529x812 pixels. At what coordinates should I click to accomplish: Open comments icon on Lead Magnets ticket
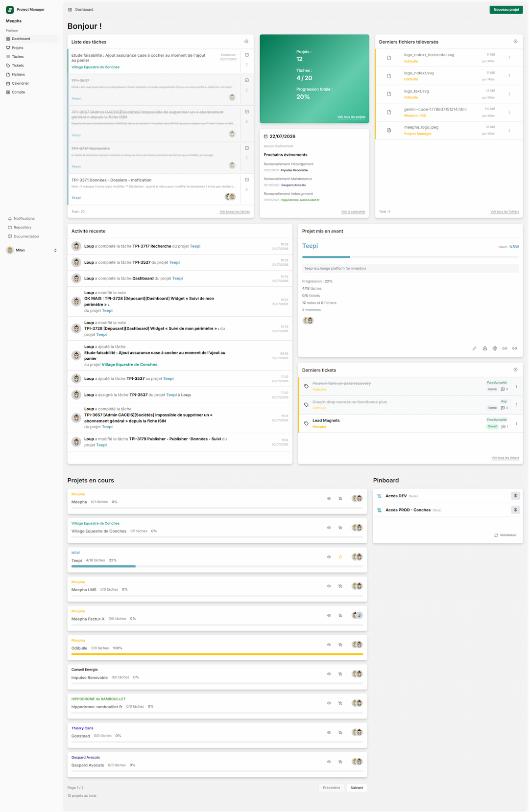(x=503, y=426)
